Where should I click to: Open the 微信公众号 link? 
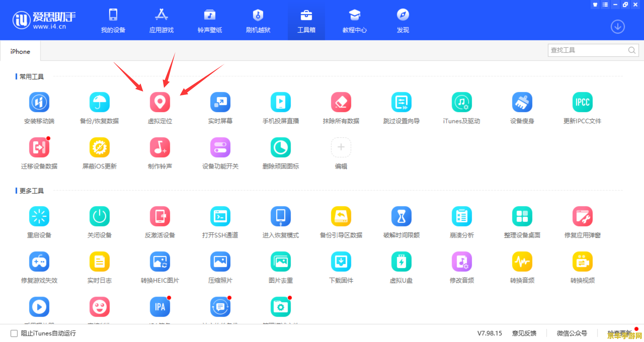(x=572, y=333)
